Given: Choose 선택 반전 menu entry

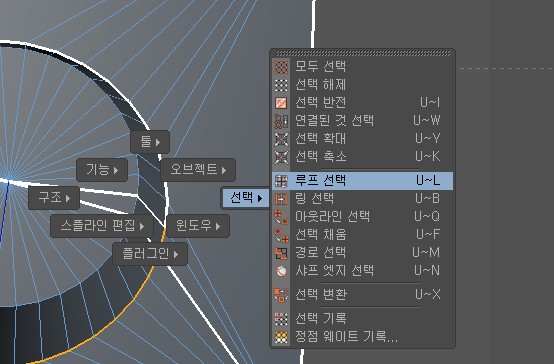Looking at the screenshot, I should (363, 102).
